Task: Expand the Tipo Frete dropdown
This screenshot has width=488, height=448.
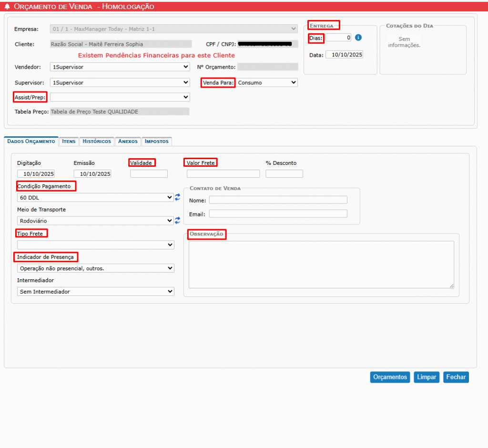Action: (x=95, y=244)
